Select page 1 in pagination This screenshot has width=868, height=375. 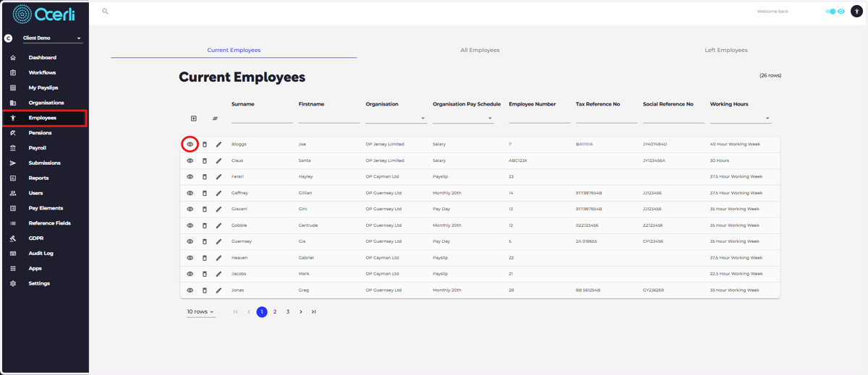click(262, 312)
